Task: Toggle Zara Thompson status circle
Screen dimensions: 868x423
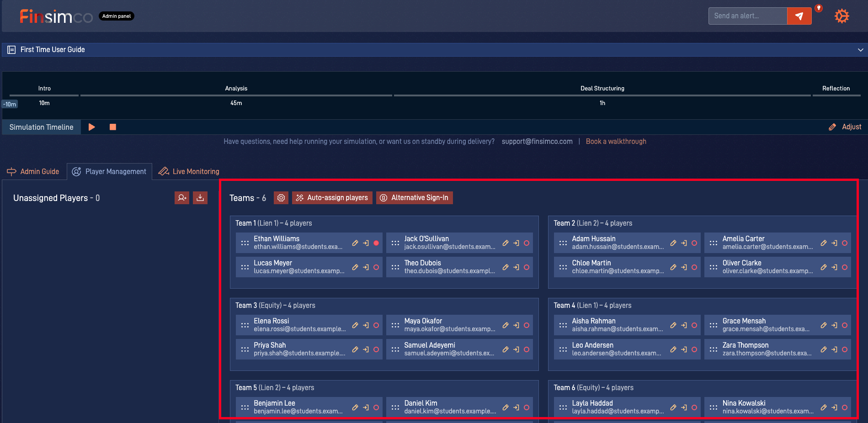Action: coord(845,349)
